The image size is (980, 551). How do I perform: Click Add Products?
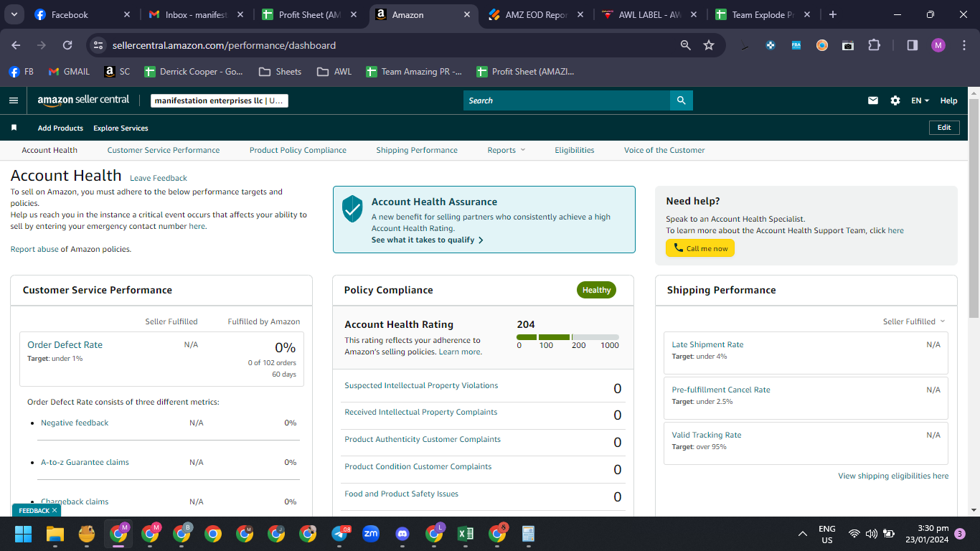click(60, 128)
